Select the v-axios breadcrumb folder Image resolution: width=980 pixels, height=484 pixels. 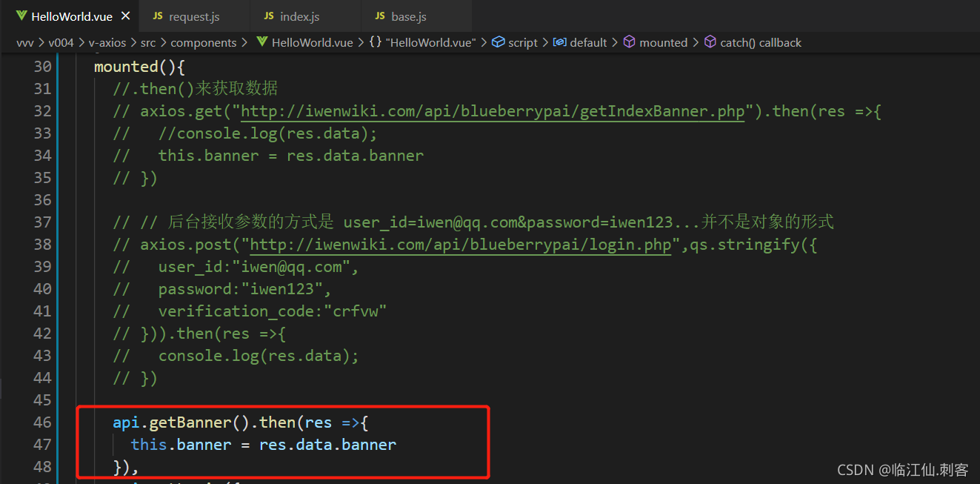[107, 42]
